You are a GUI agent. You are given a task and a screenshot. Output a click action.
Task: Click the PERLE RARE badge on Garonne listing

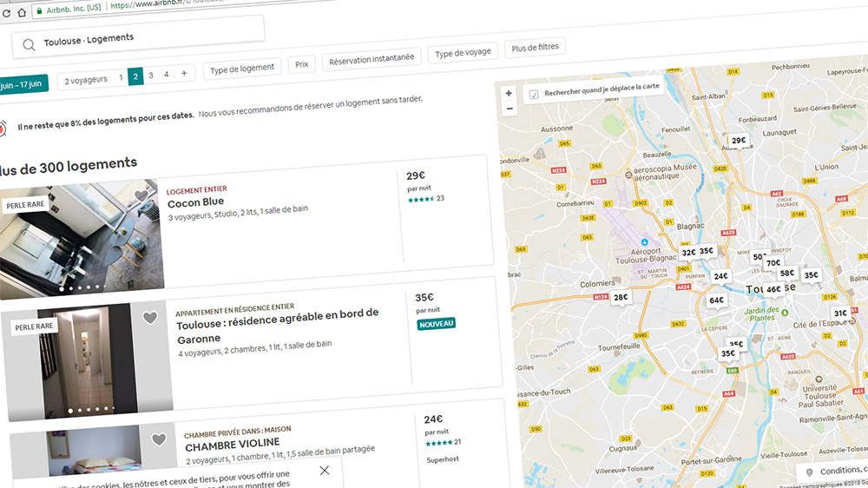[34, 326]
